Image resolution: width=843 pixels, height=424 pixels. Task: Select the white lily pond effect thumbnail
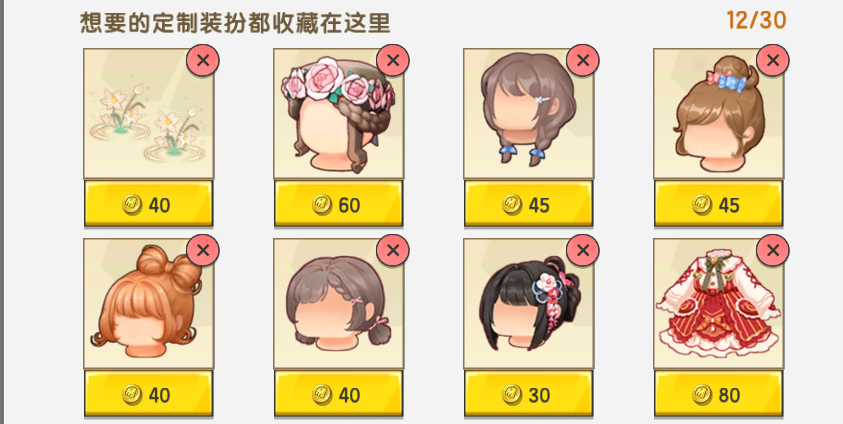click(148, 114)
